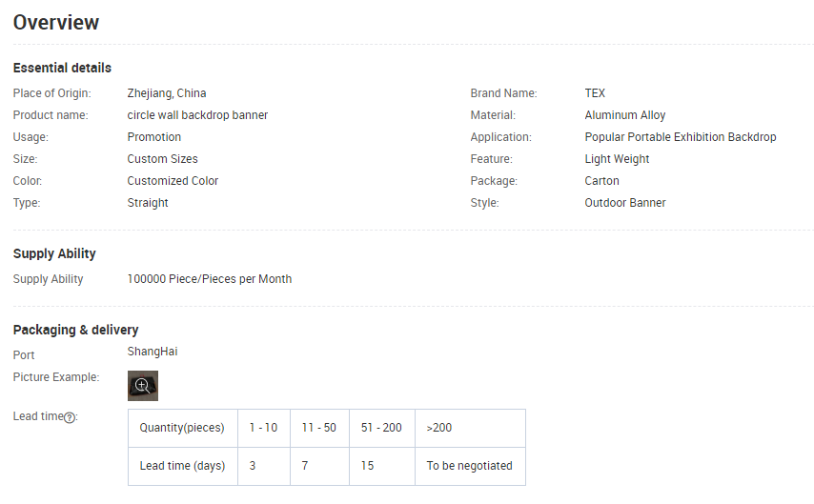Click the 51 - 200 quantity cell
This screenshot has height=504, width=814.
[x=381, y=428]
